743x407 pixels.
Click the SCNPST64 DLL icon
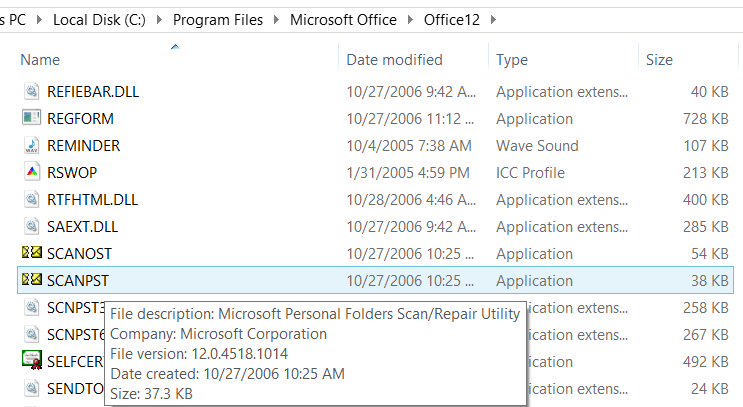tap(32, 334)
